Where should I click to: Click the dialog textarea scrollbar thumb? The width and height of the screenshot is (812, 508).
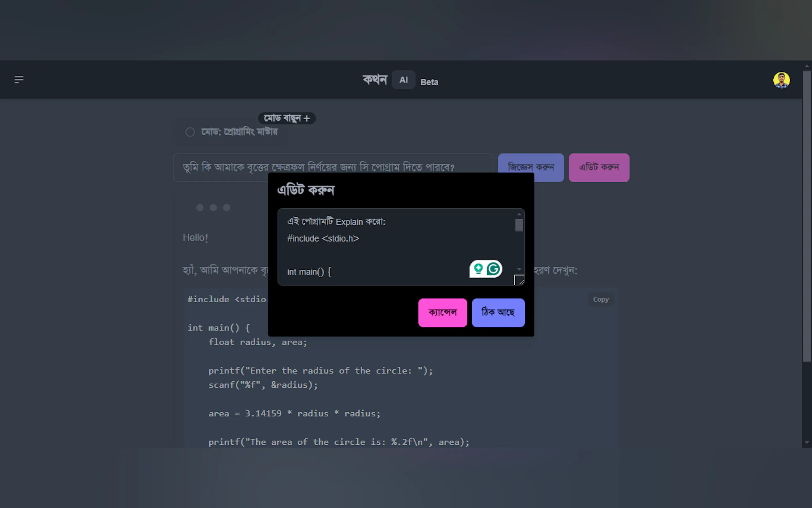[519, 225]
